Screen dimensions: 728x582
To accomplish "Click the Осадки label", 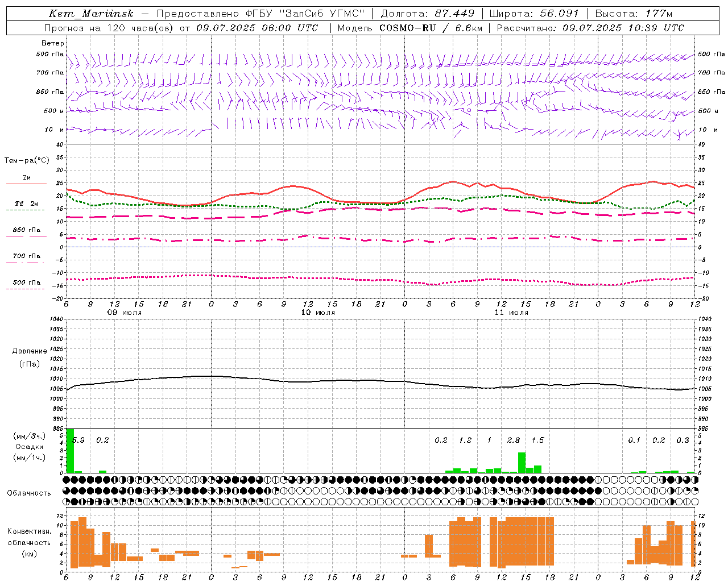I will 30,447.
